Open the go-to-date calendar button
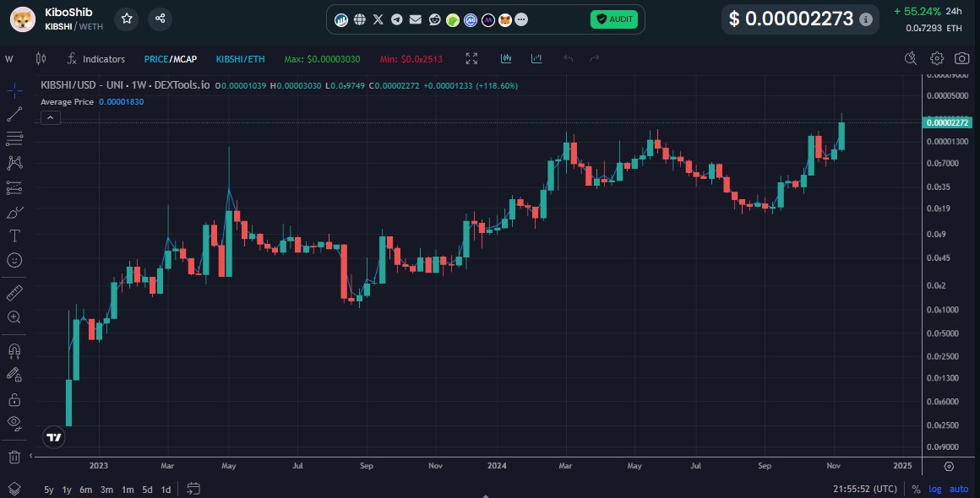The width and height of the screenshot is (980, 498). pos(193,489)
